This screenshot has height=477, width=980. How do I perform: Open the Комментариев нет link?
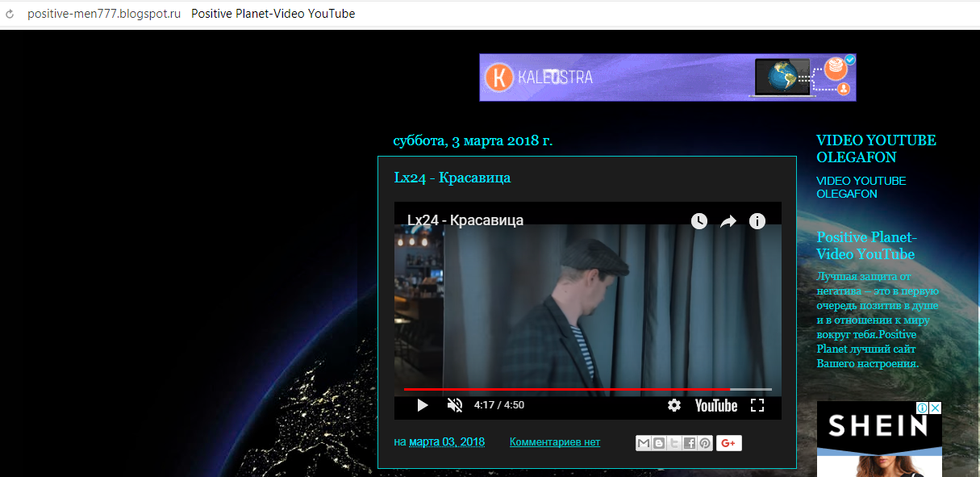[555, 441]
